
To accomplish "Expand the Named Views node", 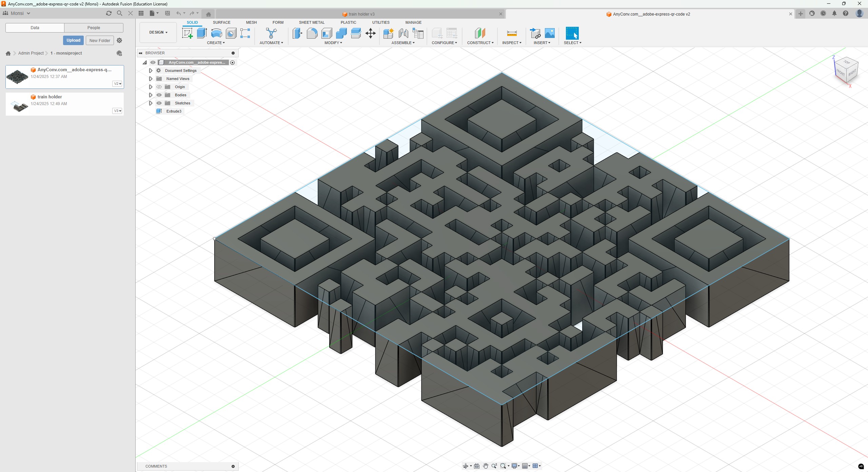I will tap(151, 79).
